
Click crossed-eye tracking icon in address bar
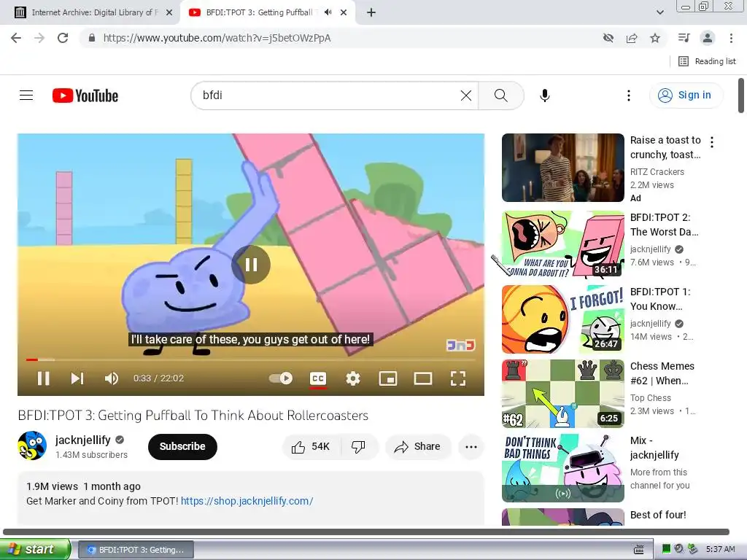point(608,38)
